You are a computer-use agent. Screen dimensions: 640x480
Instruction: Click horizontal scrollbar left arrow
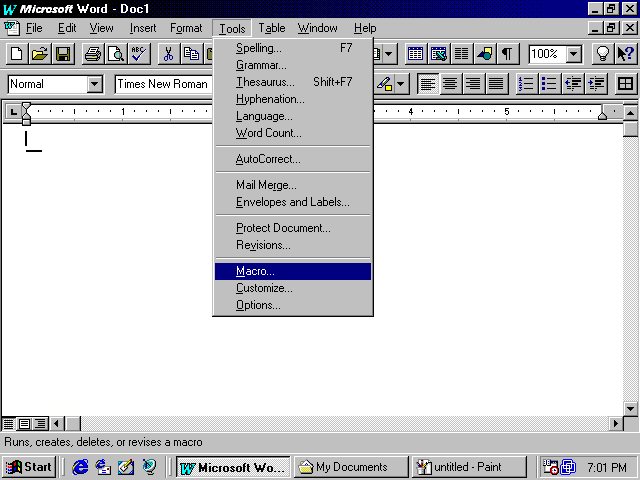(57, 424)
